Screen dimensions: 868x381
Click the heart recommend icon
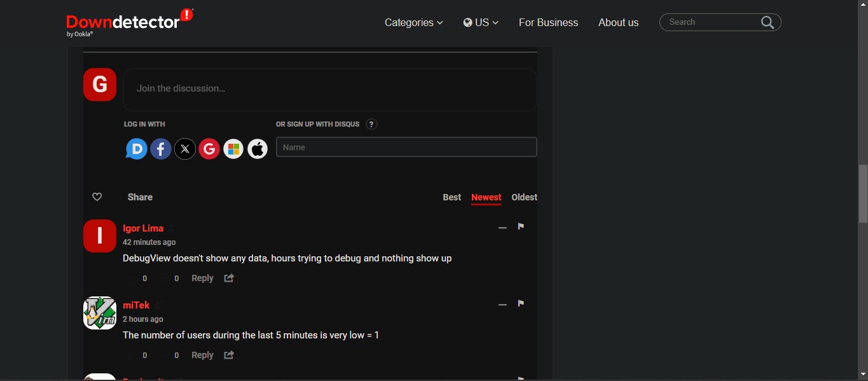click(97, 197)
